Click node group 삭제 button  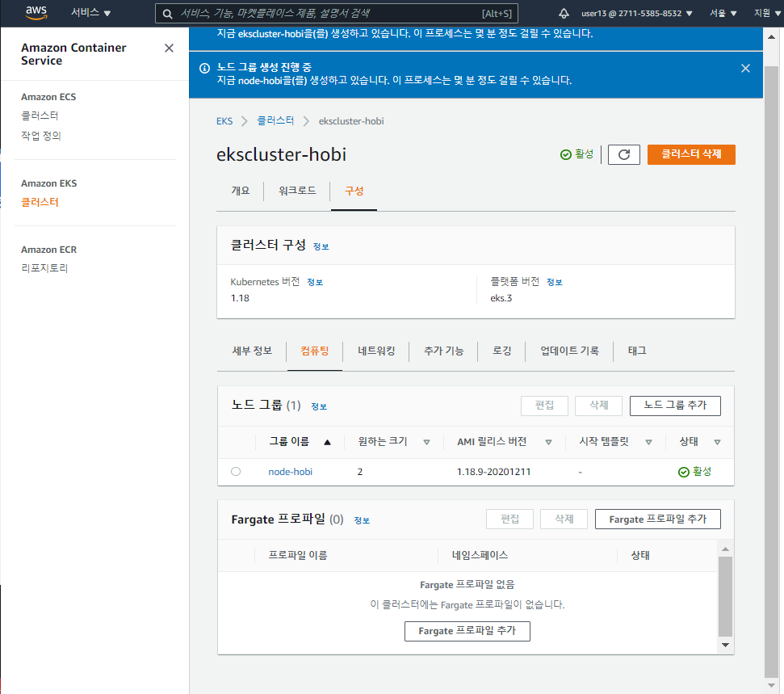[x=598, y=406]
